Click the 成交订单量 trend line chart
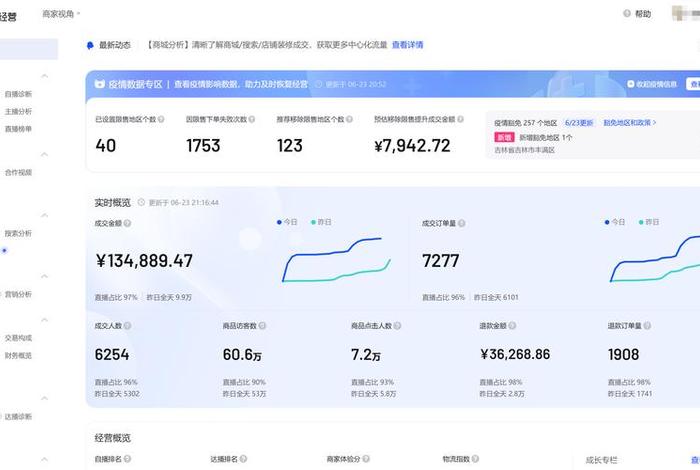The width and height of the screenshot is (700, 470). pyautogui.click(x=655, y=259)
